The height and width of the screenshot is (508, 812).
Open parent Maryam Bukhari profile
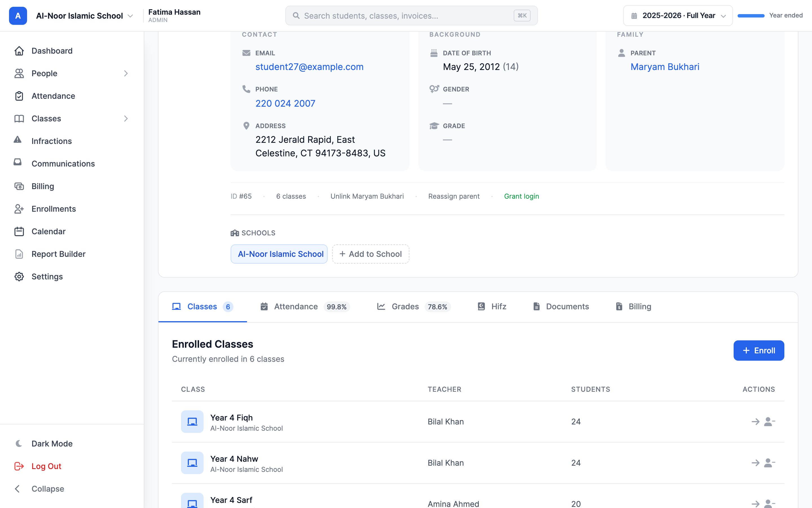click(665, 67)
